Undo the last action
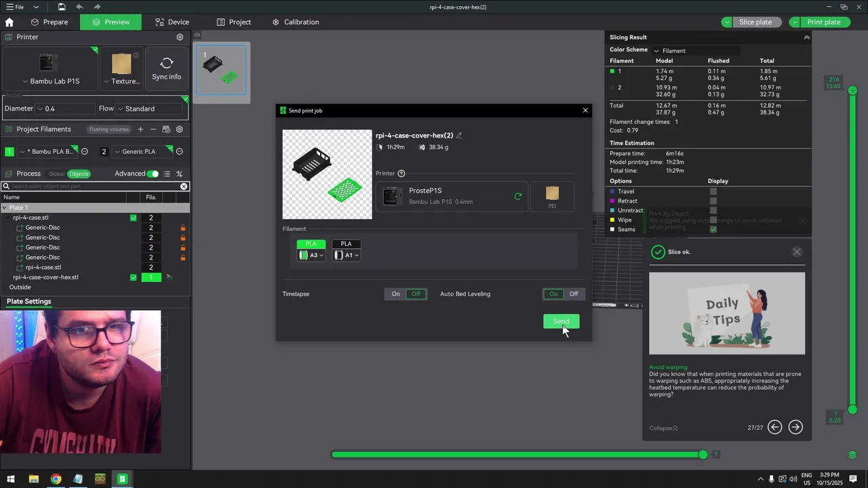The height and width of the screenshot is (488, 868). [x=80, y=7]
